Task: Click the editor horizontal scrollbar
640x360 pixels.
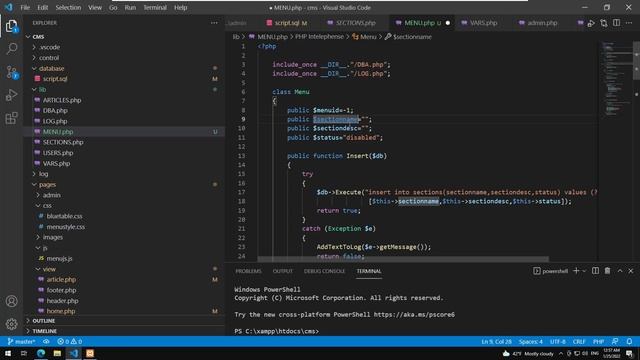Action: click(x=403, y=259)
